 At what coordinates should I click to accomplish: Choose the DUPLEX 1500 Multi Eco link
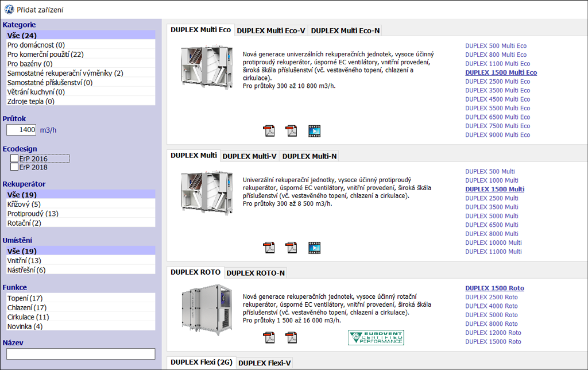tap(501, 72)
